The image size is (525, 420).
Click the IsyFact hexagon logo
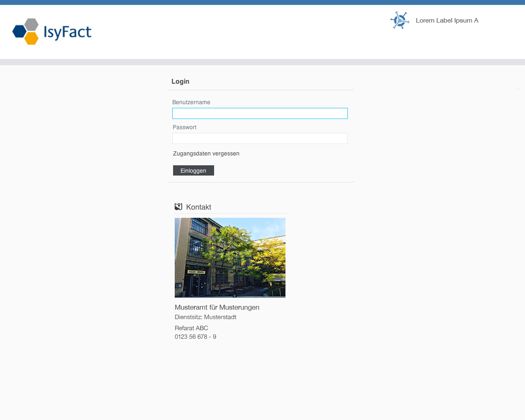[26, 32]
